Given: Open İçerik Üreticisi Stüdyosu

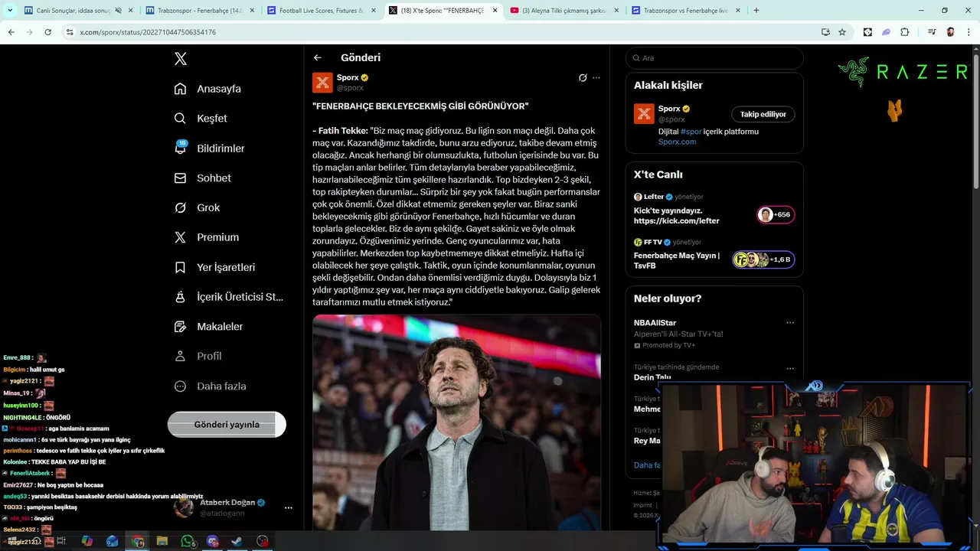Looking at the screenshot, I should 228,297.
